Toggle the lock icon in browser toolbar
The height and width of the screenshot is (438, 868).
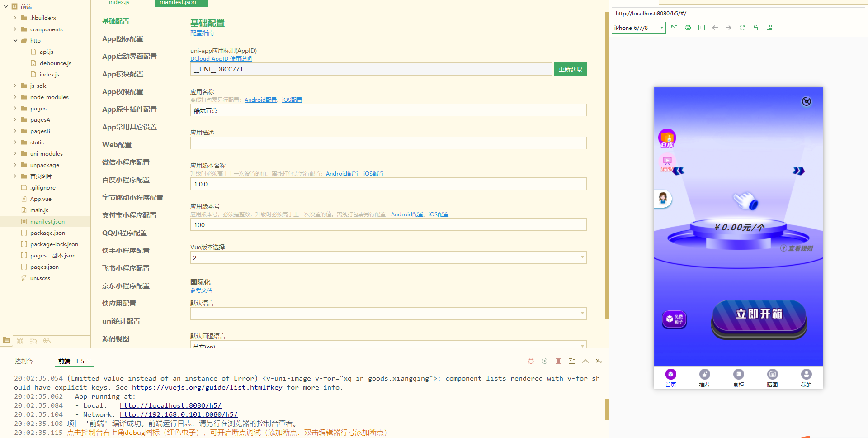click(x=755, y=28)
